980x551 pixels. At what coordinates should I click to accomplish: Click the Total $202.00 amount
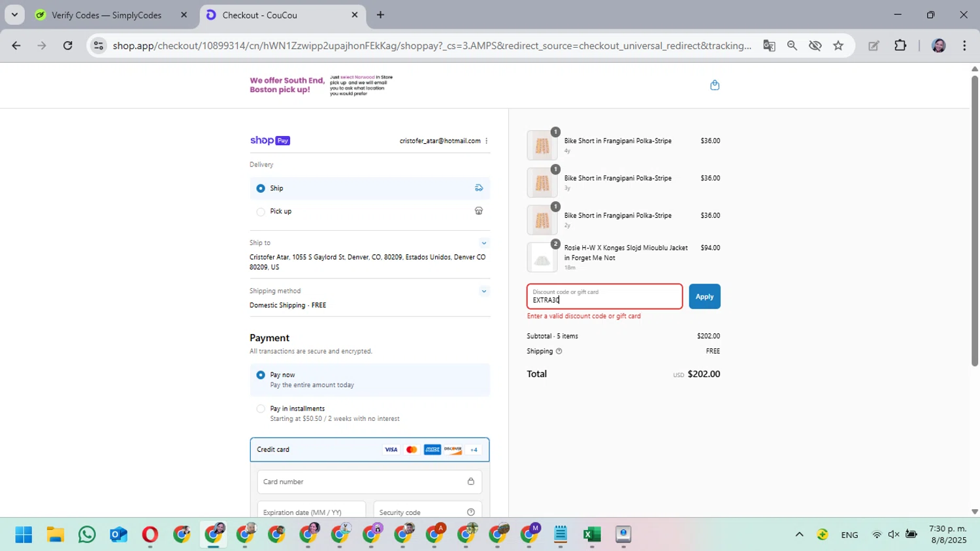pos(704,374)
